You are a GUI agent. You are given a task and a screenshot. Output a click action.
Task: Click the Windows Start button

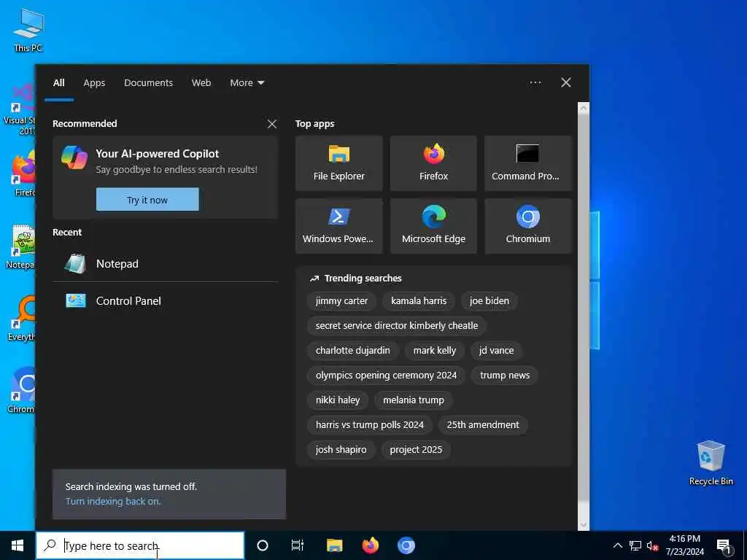[x=18, y=545]
